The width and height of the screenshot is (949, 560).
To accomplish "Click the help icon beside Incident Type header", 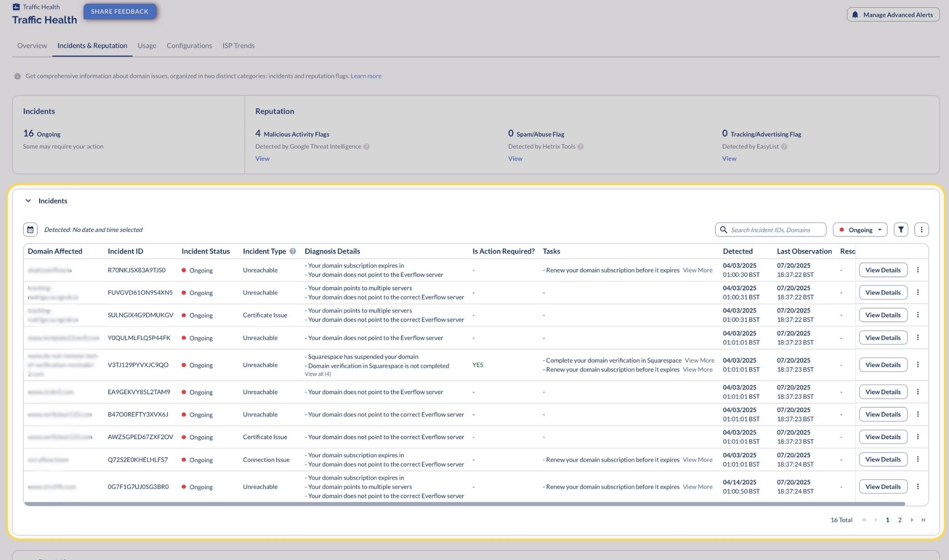I will (292, 251).
